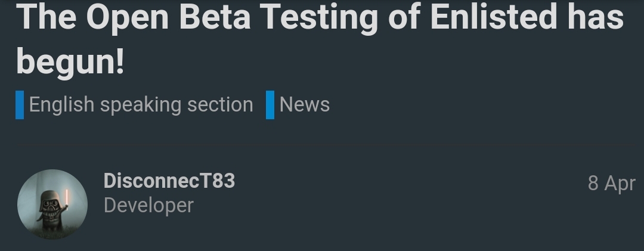644x251 pixels.
Task: Click the lightsaber in the avatar picture
Action: coord(66,199)
